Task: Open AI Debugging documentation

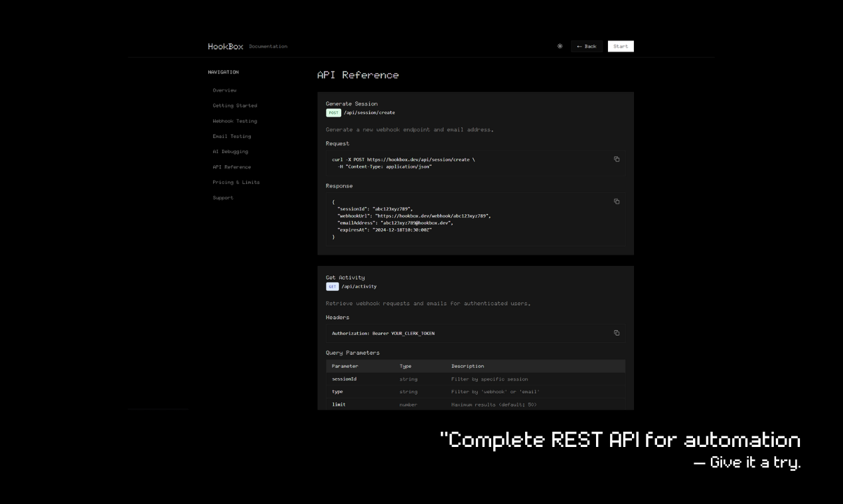Action: tap(230, 152)
